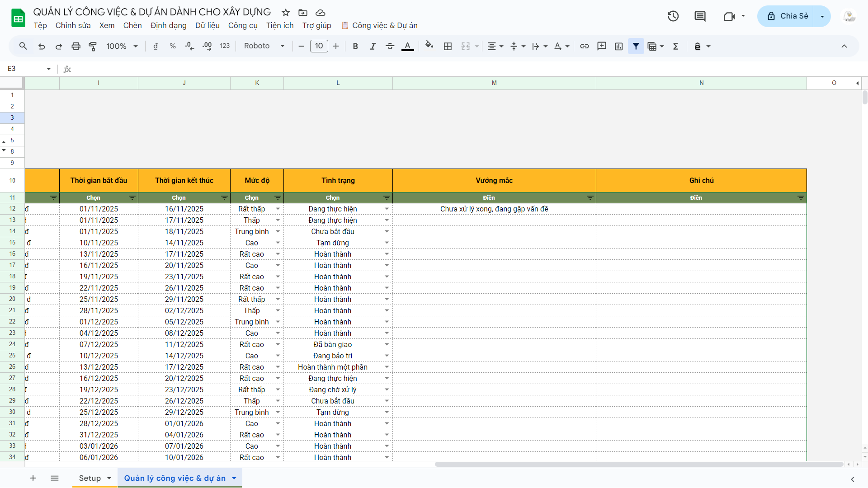Click the font size input field

319,46
